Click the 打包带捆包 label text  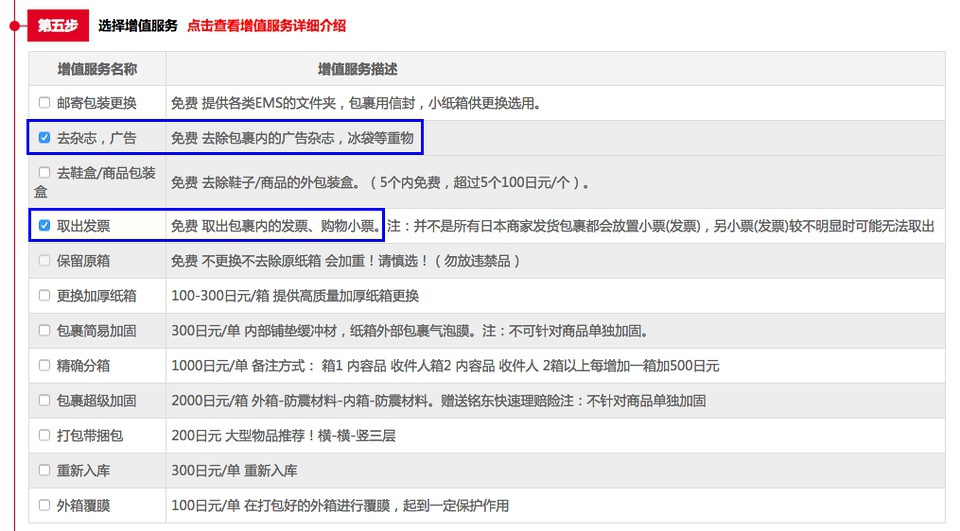click(90, 435)
